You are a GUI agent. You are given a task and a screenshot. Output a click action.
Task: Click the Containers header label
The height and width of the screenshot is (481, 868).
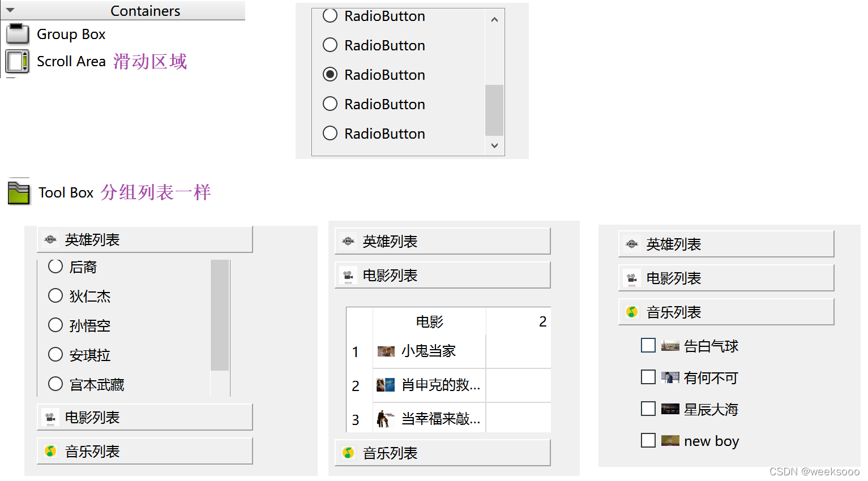(x=146, y=10)
